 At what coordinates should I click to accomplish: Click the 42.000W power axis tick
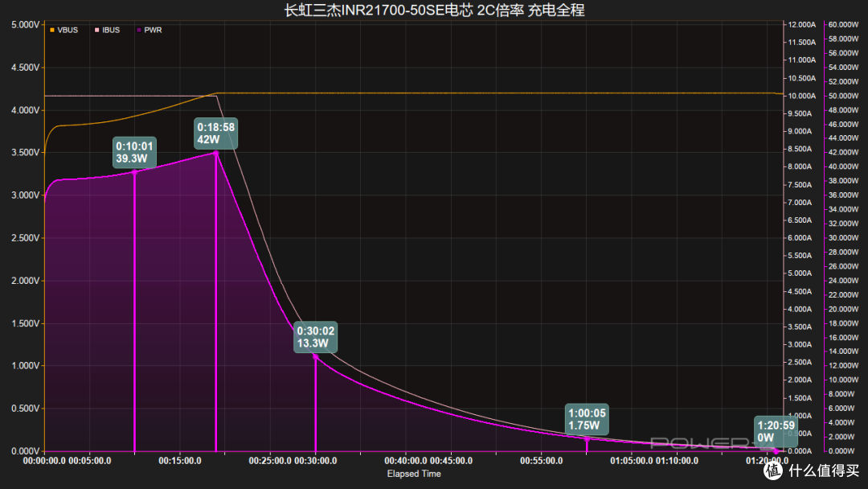pyautogui.click(x=844, y=152)
